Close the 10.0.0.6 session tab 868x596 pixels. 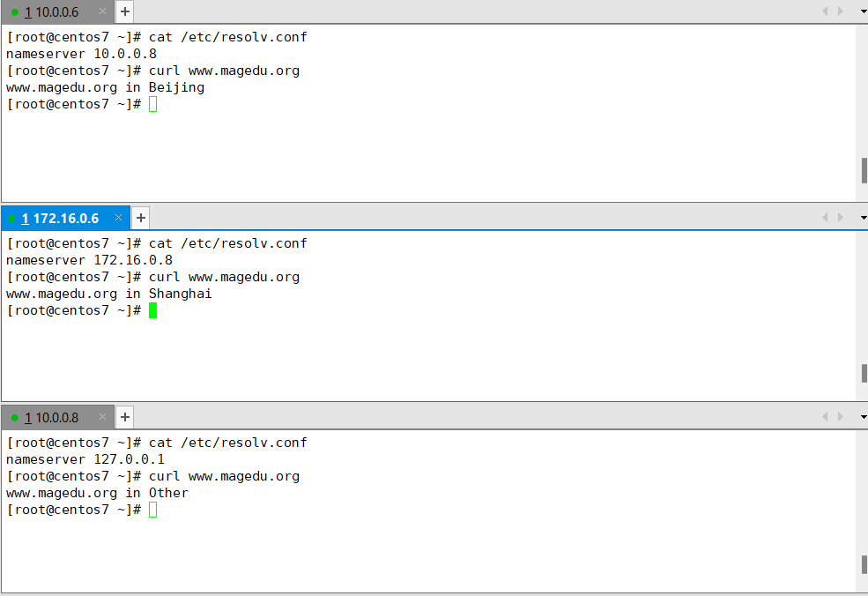[x=102, y=11]
